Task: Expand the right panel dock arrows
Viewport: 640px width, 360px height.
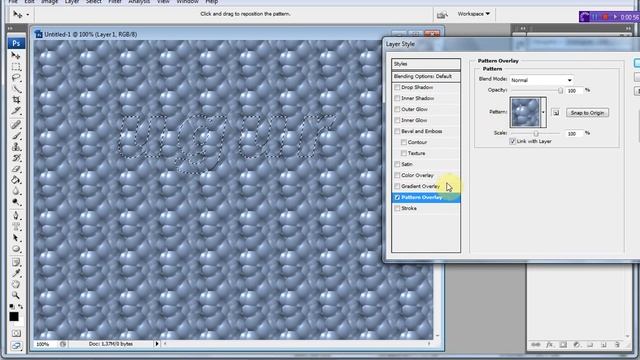Action: [523, 28]
